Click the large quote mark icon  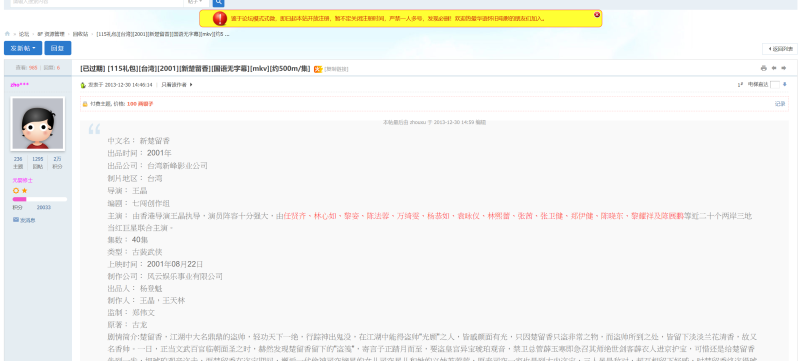click(x=94, y=128)
